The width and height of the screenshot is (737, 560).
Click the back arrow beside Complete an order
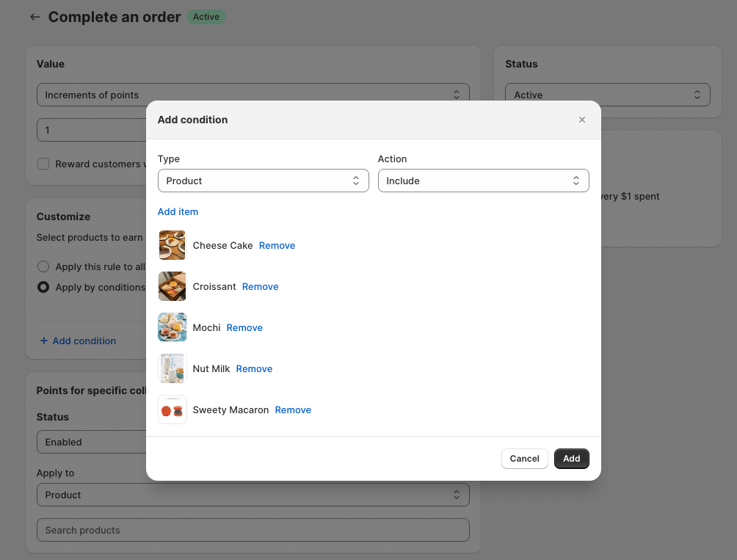(x=35, y=17)
